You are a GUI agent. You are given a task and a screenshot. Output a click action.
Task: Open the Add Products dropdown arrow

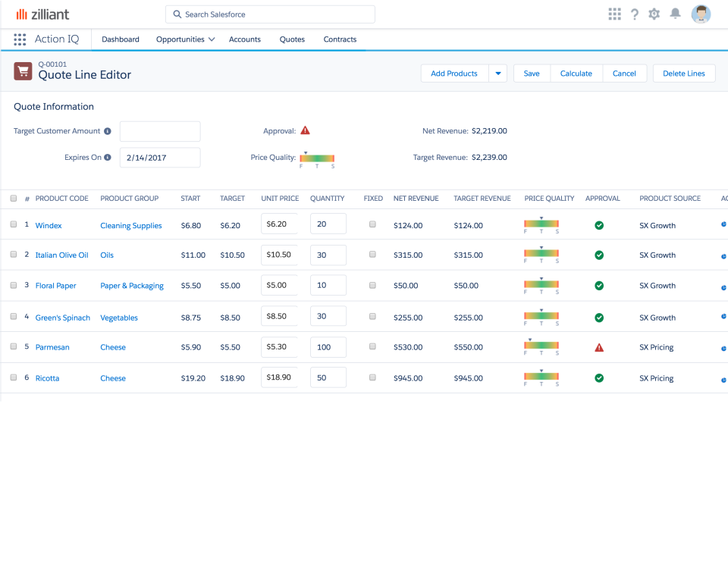tap(498, 73)
